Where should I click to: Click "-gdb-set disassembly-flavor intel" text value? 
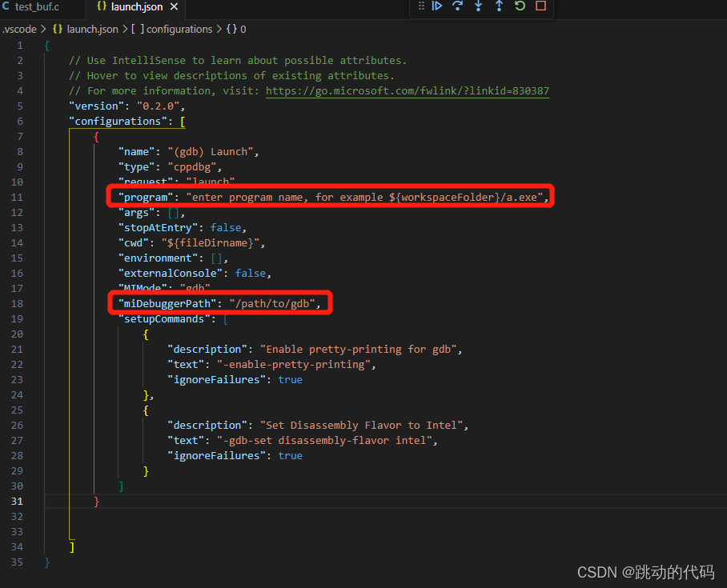tap(324, 441)
